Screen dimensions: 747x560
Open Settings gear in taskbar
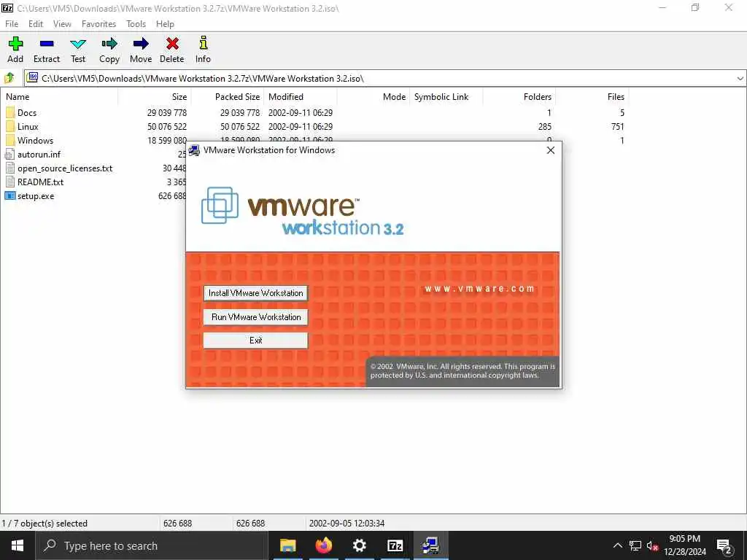point(359,545)
